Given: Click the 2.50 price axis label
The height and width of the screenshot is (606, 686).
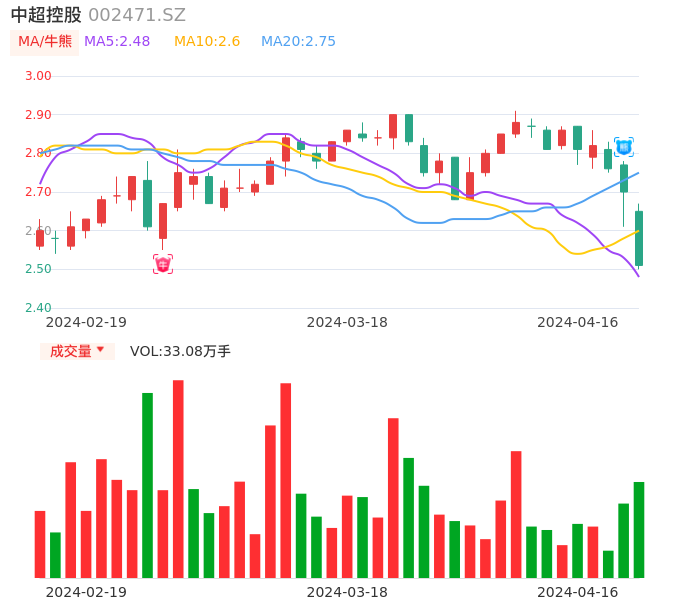Looking at the screenshot, I should (38, 269).
